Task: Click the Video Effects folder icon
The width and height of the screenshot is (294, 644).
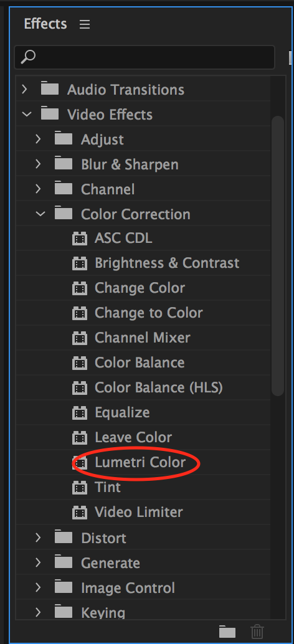Action: (50, 114)
